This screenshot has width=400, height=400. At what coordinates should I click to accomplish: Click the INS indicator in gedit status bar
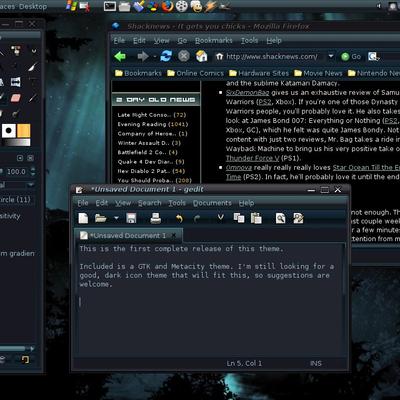coord(316,363)
